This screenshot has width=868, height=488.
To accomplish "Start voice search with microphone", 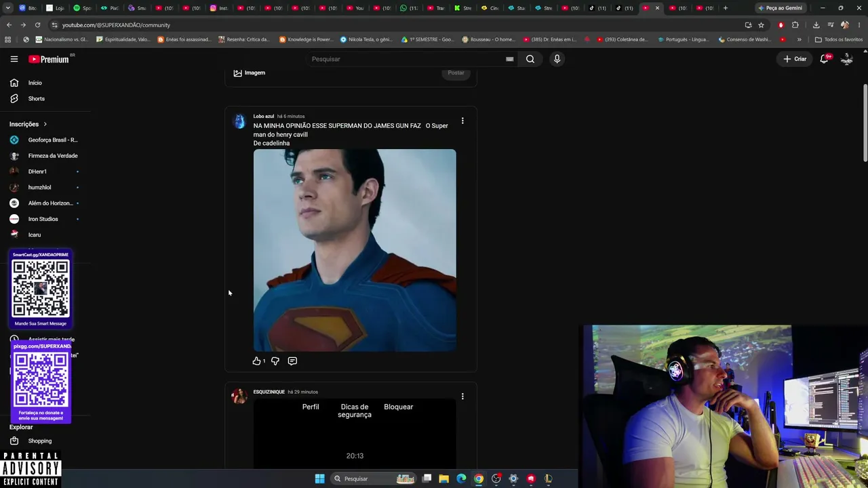I will [x=557, y=59].
